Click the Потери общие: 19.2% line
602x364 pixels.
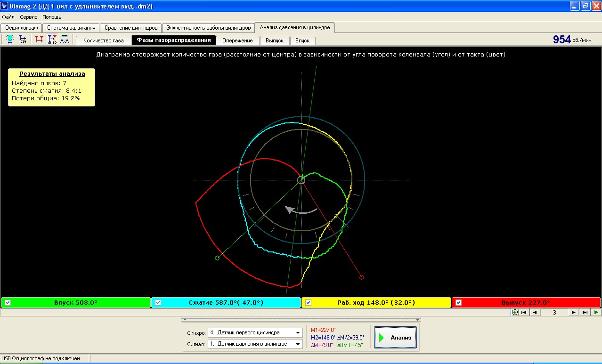(x=46, y=98)
